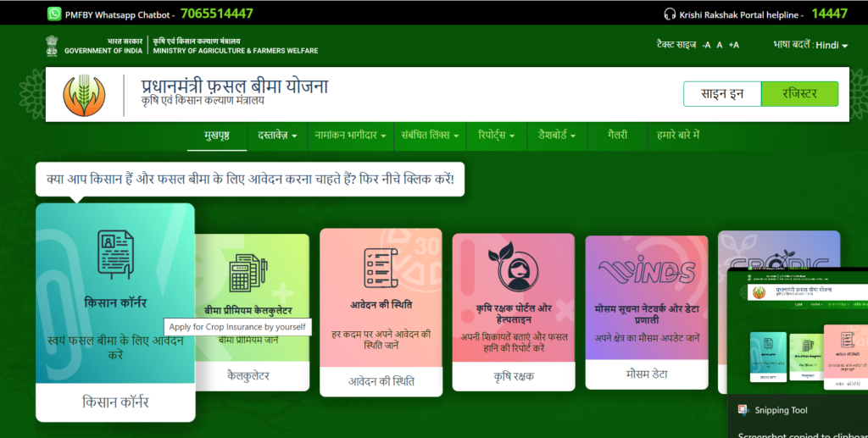Expand the रिपोर्ट्स menu

(x=497, y=136)
